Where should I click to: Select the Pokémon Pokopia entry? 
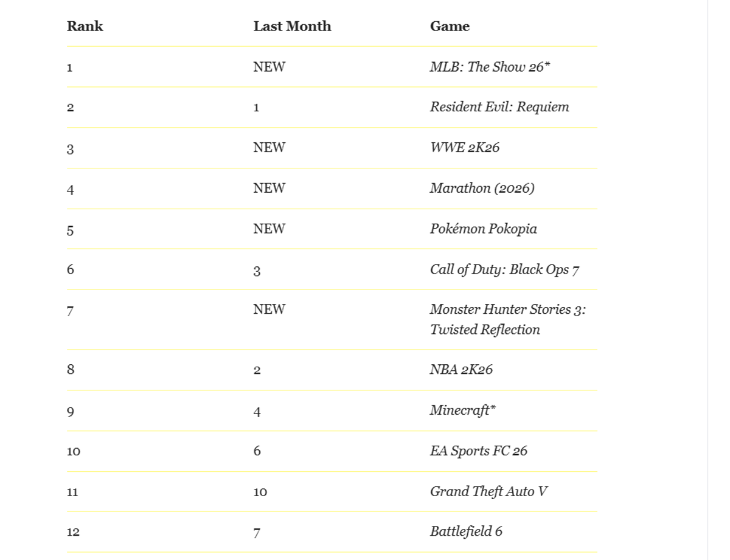[x=483, y=229]
